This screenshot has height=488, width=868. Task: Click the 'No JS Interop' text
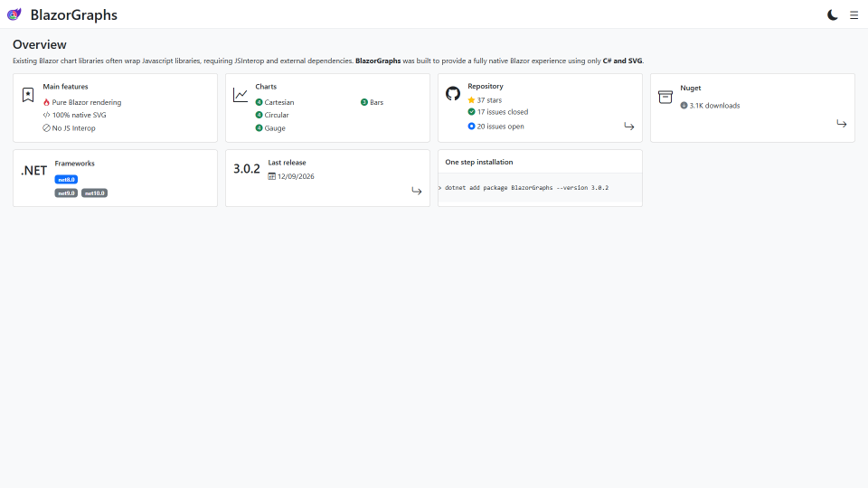(73, 128)
